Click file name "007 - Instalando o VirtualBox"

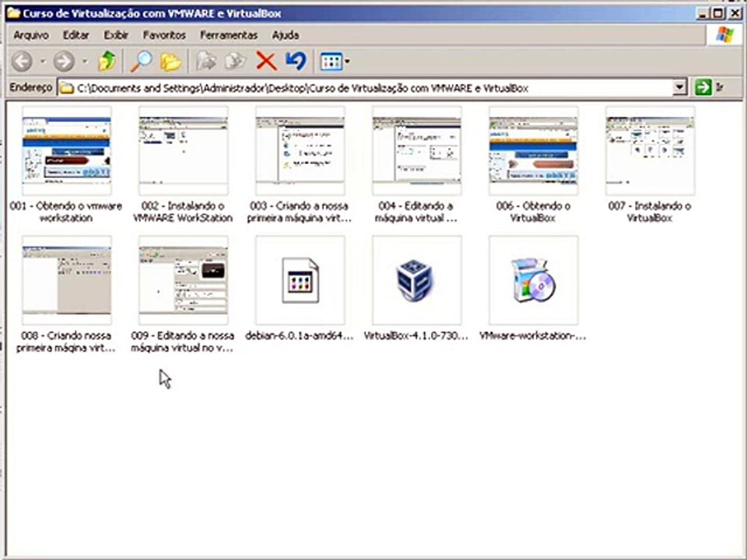tap(650, 212)
